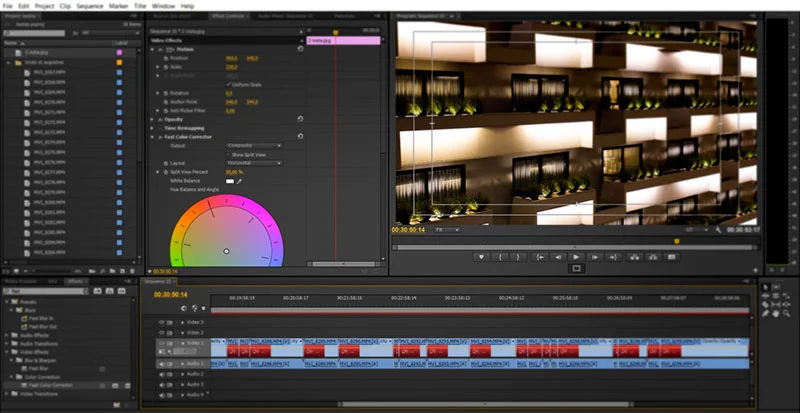Image resolution: width=800 pixels, height=413 pixels.
Task: Expand the Video Transitions folder
Action: (7, 394)
